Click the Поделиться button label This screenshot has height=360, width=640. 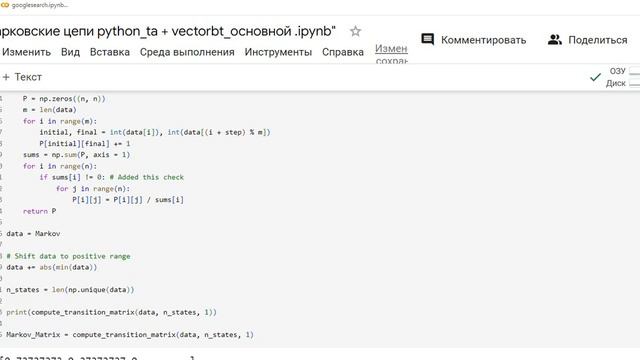pos(598,40)
